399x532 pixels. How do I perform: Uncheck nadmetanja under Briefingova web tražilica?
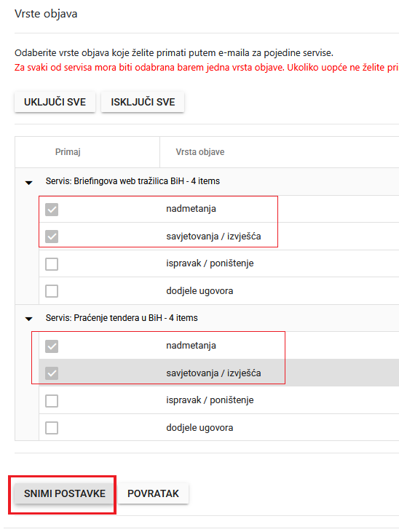52,210
